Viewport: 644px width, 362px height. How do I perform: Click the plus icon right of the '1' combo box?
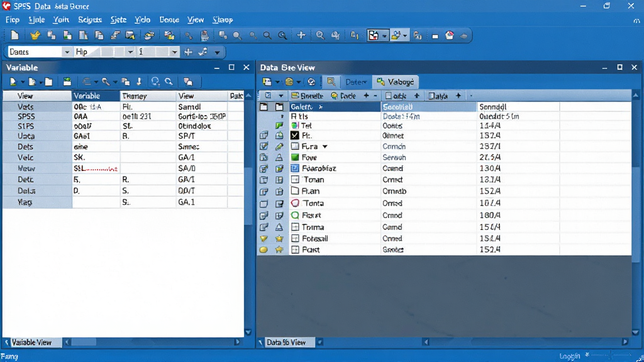tap(188, 52)
